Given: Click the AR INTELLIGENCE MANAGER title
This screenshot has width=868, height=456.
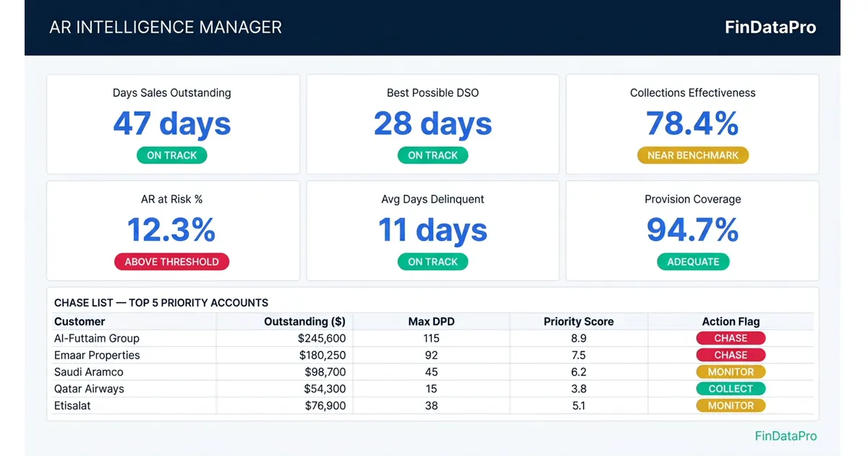Looking at the screenshot, I should pos(166,28).
